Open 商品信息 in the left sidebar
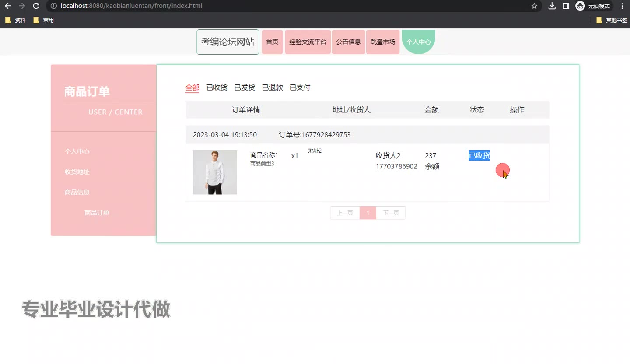630x364 pixels. pyautogui.click(x=77, y=192)
